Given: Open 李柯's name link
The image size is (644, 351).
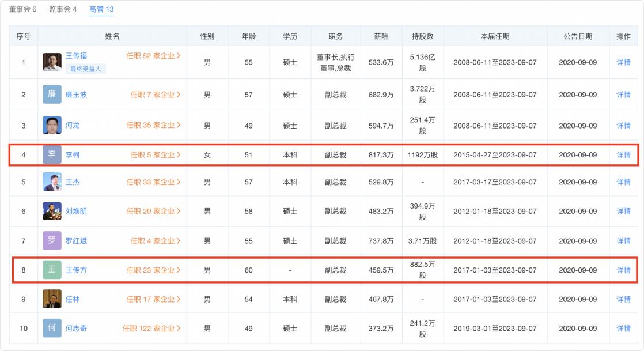Looking at the screenshot, I should pyautogui.click(x=73, y=154).
